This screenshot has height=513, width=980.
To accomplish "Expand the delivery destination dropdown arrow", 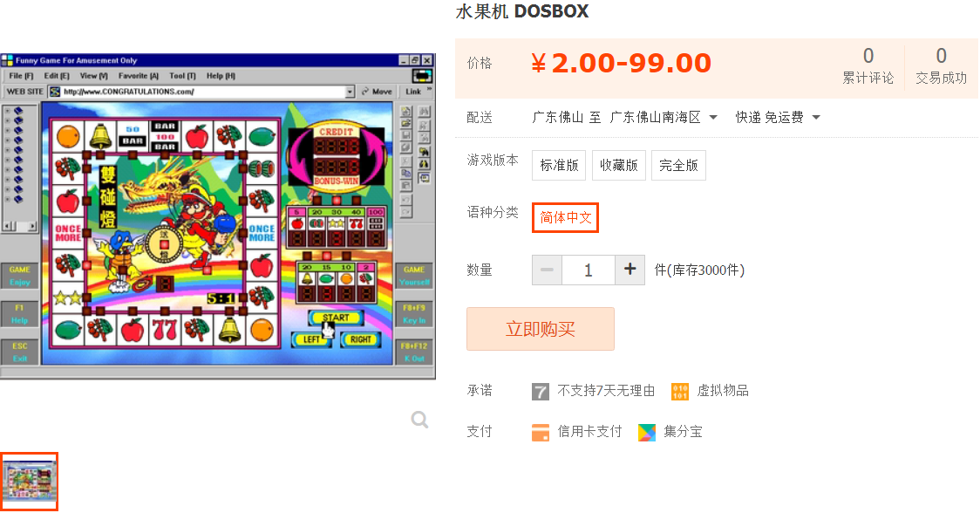I will [x=713, y=118].
